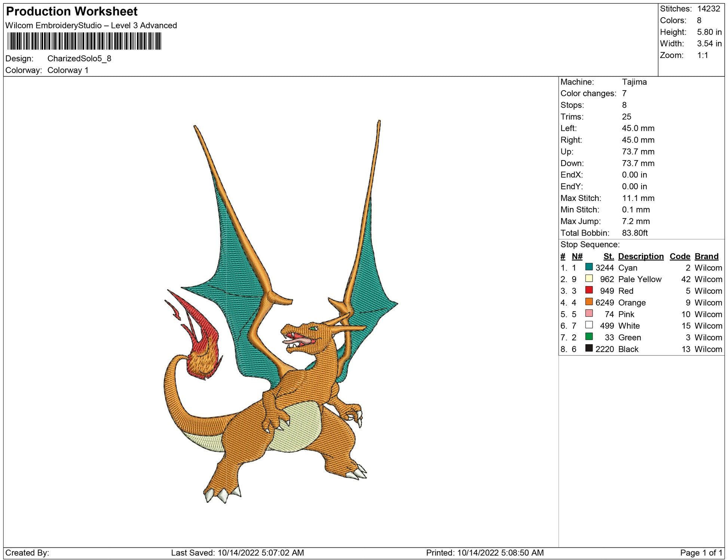
Task: Click the St. column header
Action: tap(608, 256)
